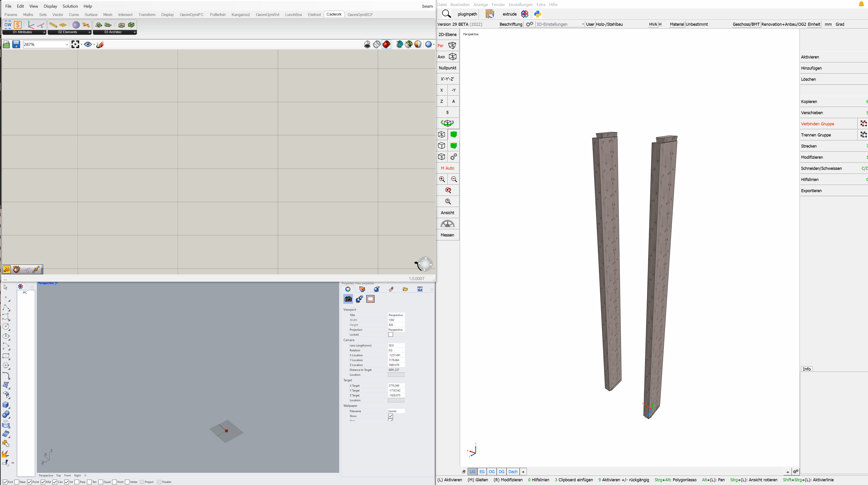Screen dimensions: 868x485
Task: Open the Rhino Perspective viewport title dropdown
Action: tap(57, 283)
